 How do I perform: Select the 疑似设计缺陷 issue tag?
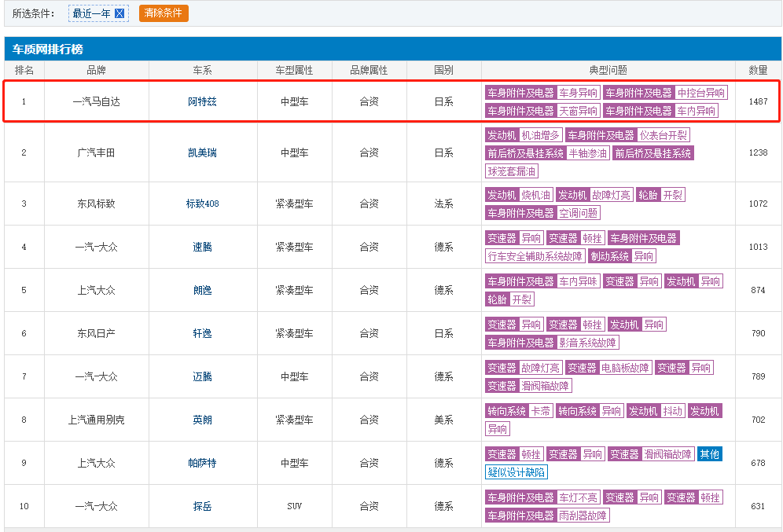point(516,472)
